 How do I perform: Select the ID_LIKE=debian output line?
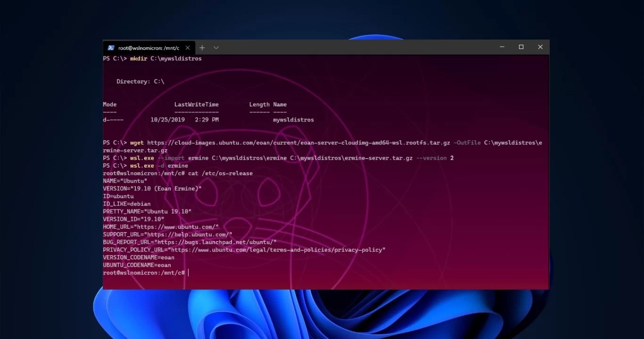(126, 204)
